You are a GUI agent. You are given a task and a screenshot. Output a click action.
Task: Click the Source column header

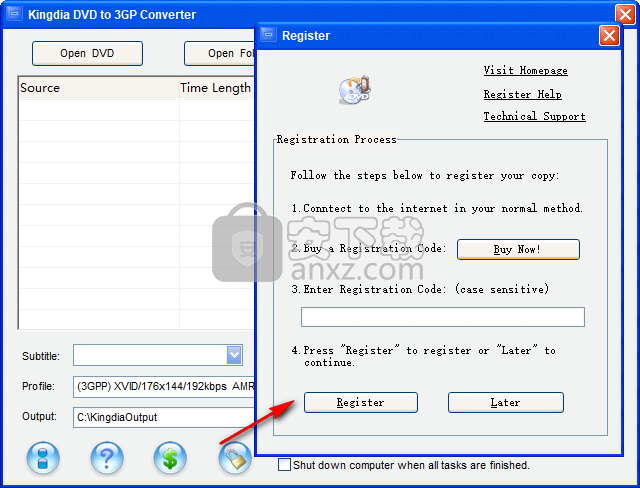(99, 88)
